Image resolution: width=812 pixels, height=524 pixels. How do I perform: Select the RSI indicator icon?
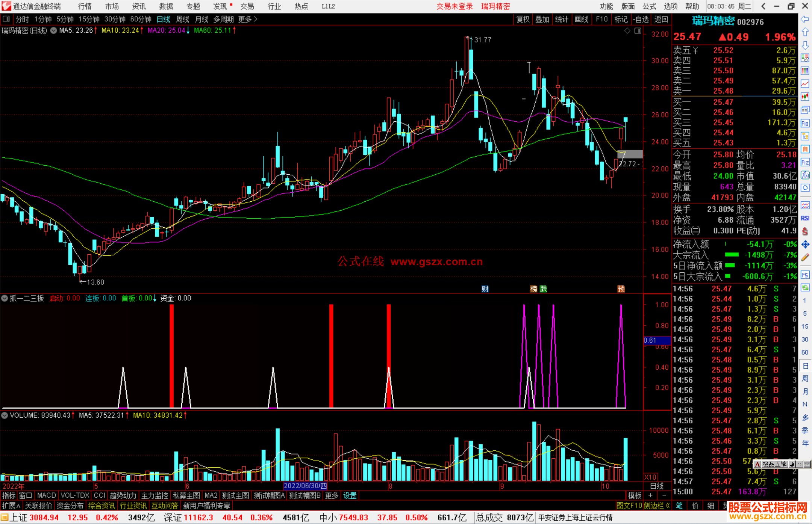[x=805, y=218]
